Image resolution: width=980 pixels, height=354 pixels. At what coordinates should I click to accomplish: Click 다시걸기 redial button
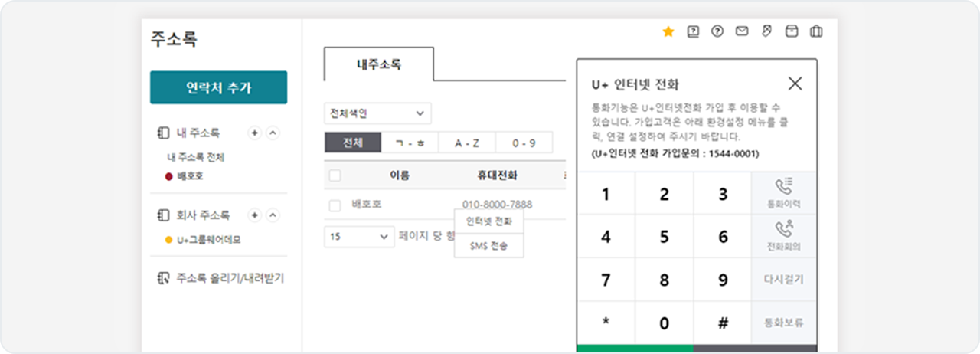(x=784, y=279)
